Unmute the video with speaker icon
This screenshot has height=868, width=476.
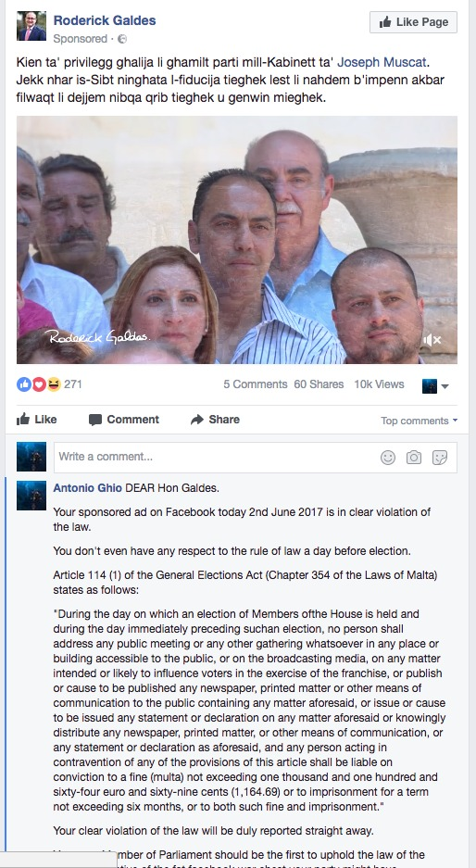point(432,340)
